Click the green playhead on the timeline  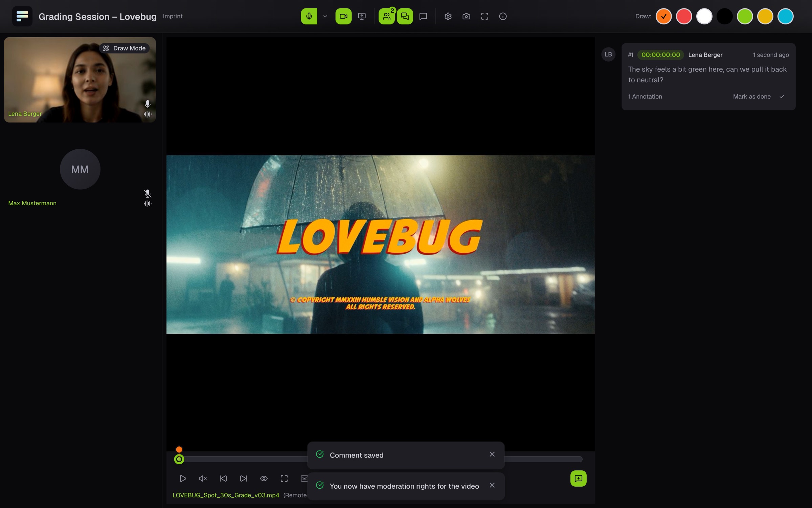[179, 460]
